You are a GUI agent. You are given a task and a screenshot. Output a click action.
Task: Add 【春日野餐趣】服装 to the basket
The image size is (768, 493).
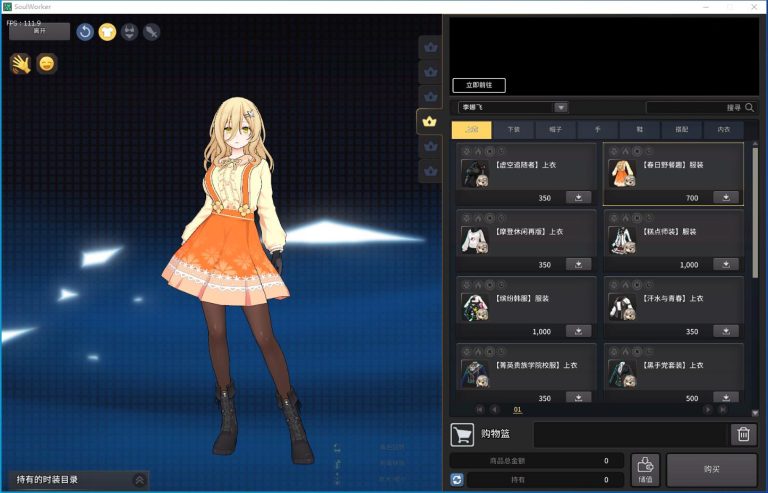(726, 197)
